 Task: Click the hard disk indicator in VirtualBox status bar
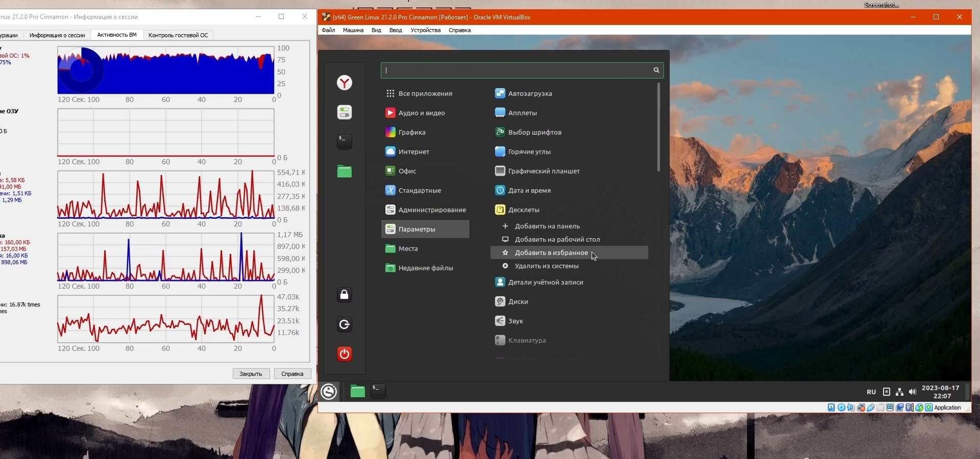pyautogui.click(x=831, y=407)
